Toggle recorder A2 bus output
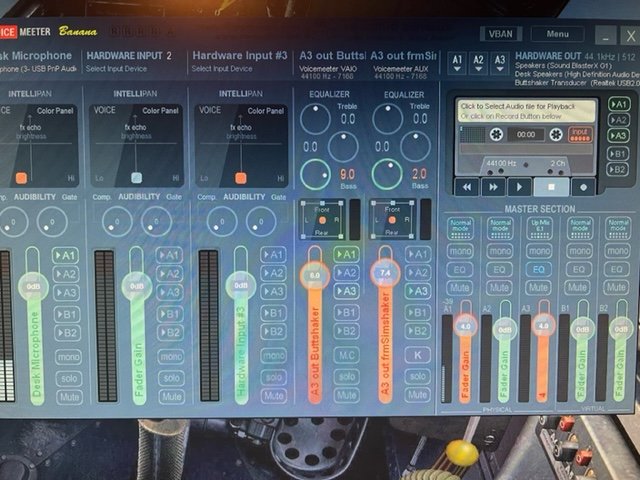This screenshot has height=480, width=640. tap(618, 120)
